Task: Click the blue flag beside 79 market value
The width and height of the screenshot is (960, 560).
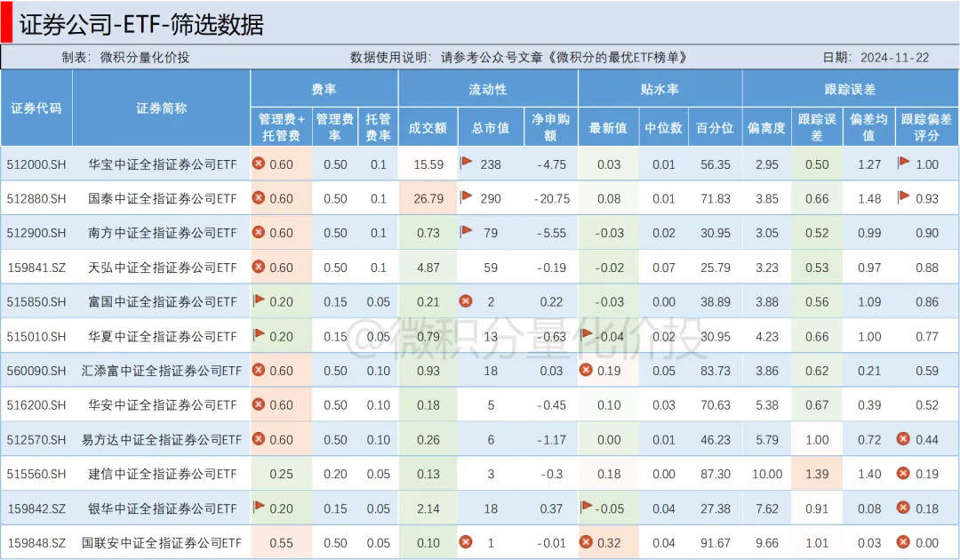Action: click(466, 232)
